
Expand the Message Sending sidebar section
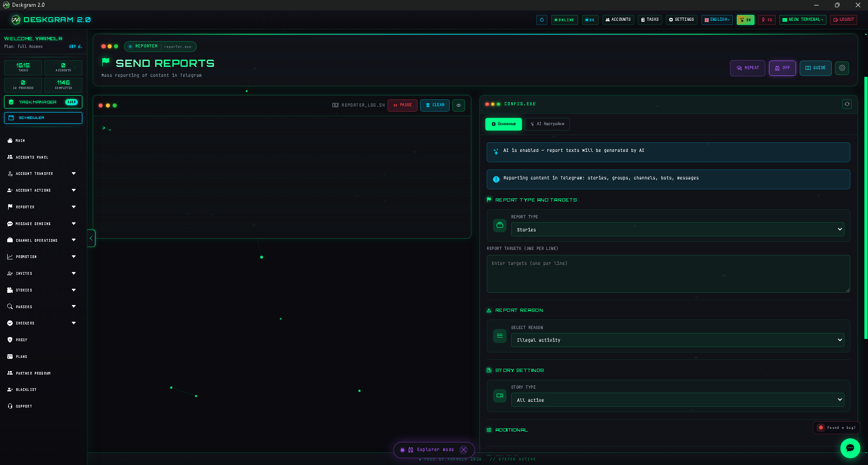tap(43, 224)
